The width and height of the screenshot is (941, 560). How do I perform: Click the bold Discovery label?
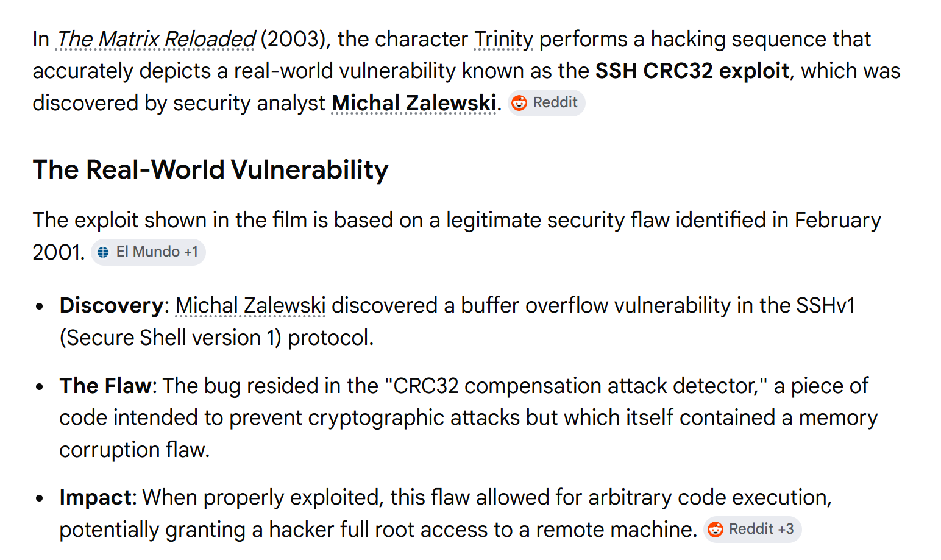pos(111,306)
